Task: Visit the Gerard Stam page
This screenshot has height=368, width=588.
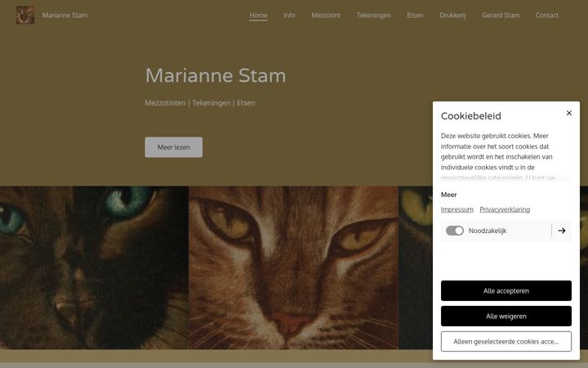Action: 501,16
